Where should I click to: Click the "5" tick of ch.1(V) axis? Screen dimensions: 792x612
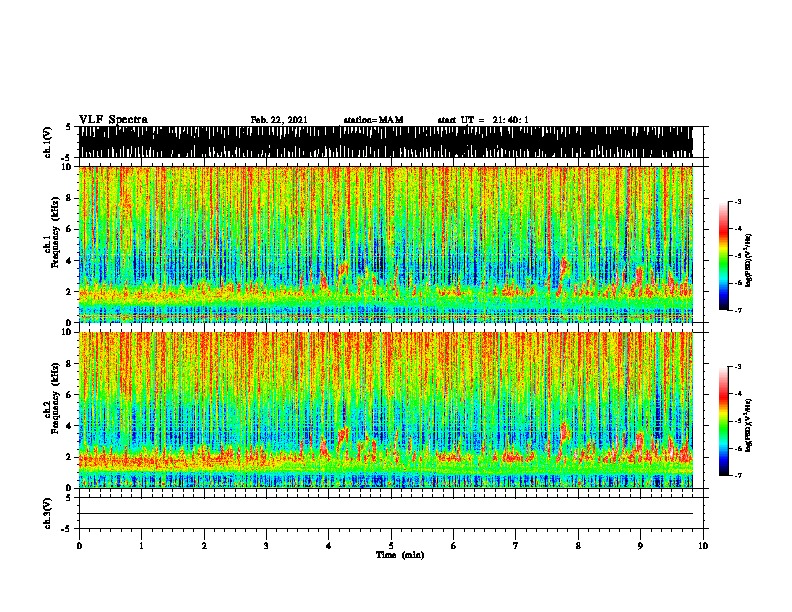tap(70, 127)
